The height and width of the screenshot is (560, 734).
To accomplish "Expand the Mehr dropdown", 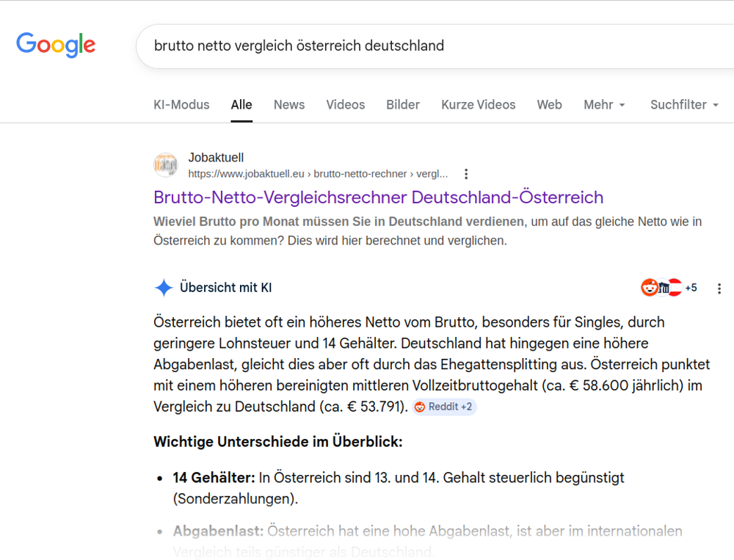I will (x=604, y=105).
